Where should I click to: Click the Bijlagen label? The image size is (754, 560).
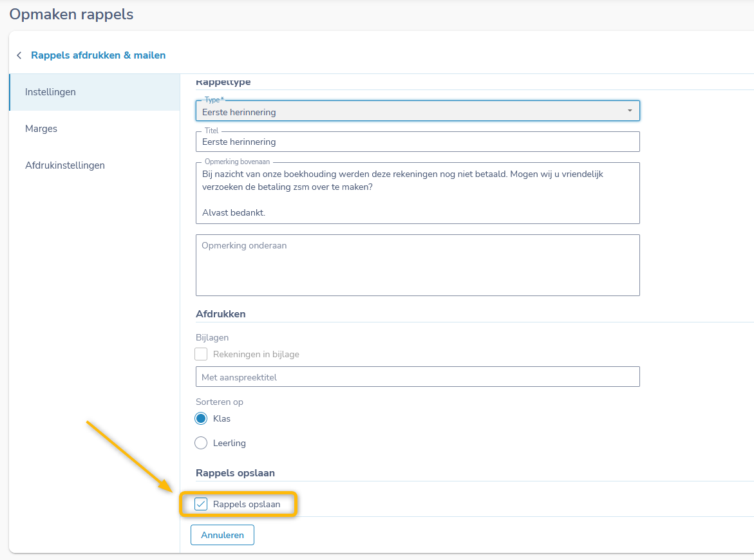tap(212, 337)
